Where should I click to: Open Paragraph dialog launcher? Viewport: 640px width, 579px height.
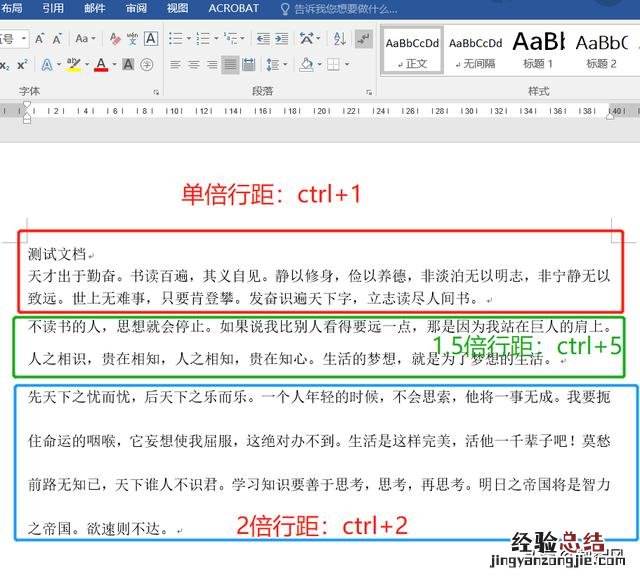coord(369,92)
